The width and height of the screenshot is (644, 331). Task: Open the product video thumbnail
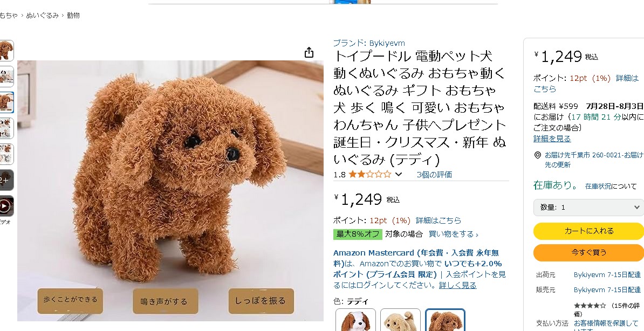(x=5, y=206)
